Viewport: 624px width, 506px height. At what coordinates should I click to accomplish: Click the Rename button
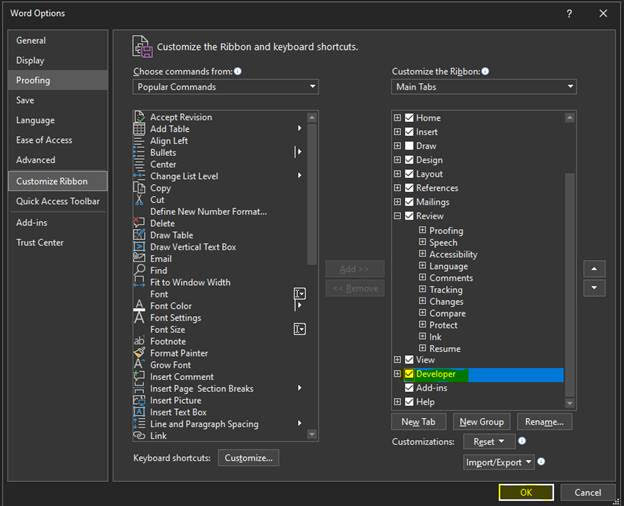point(544,422)
